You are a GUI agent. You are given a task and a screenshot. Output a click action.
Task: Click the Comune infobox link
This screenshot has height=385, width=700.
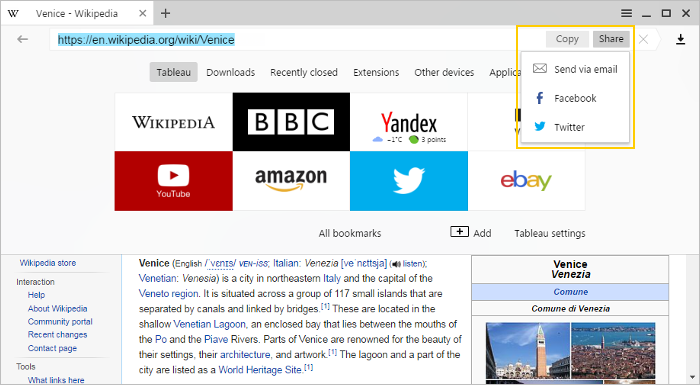[571, 292]
